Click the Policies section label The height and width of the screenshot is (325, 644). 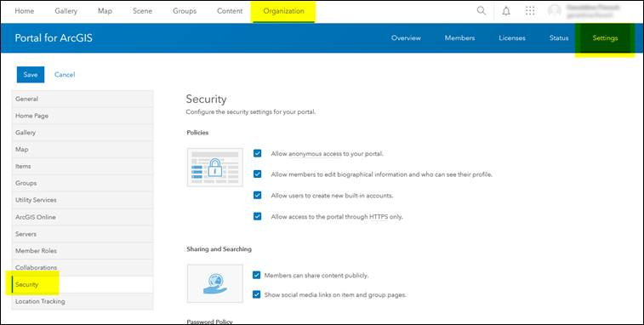[197, 133]
